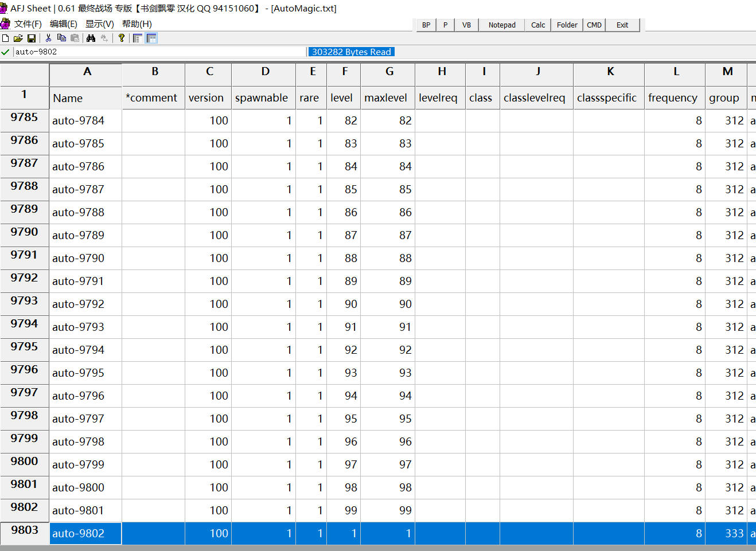Open a file with the folder icon
Screen dimensions: 756x551
click(x=18, y=38)
